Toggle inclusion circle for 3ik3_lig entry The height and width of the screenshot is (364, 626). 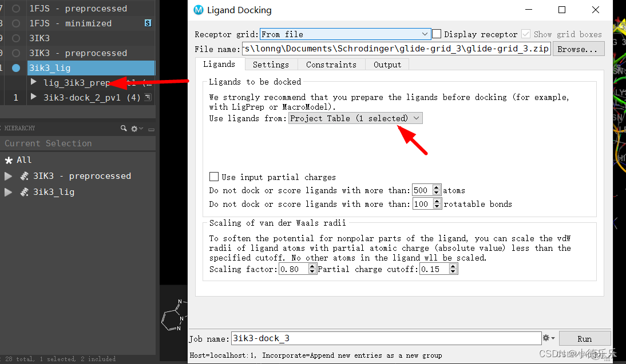click(16, 68)
